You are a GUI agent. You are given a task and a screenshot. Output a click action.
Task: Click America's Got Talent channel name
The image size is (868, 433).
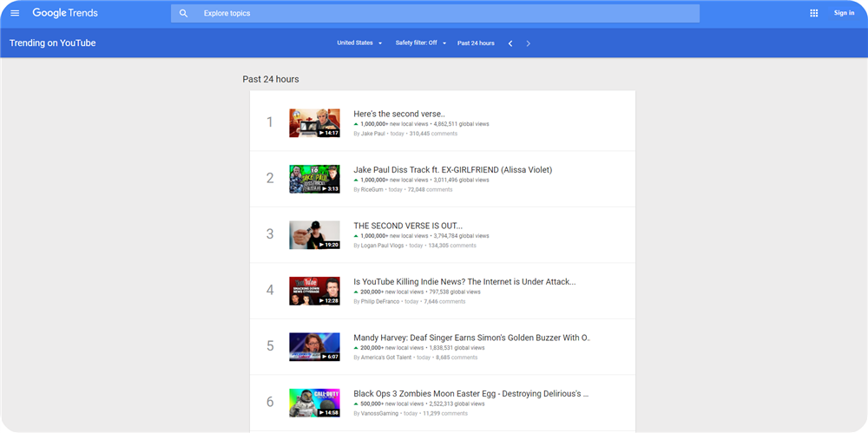click(x=386, y=358)
